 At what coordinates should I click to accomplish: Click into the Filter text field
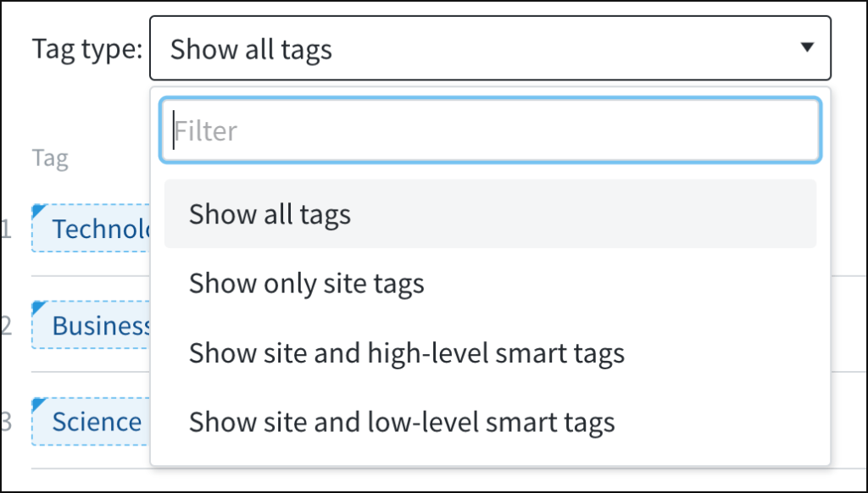tap(490, 131)
